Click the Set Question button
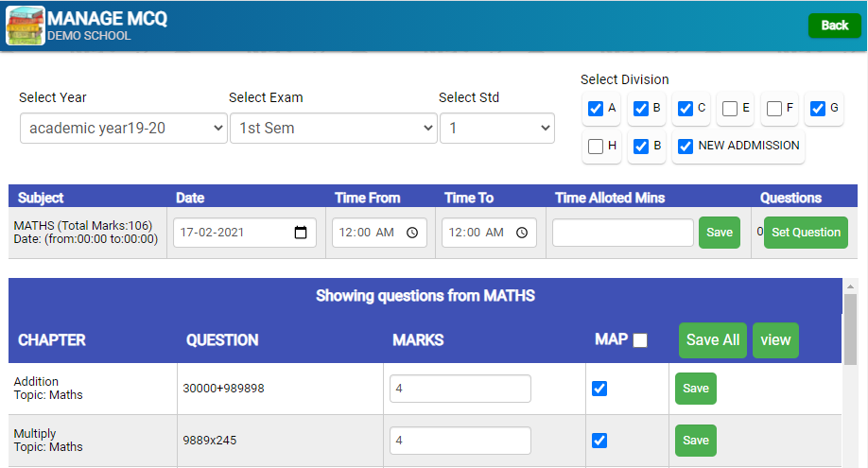868x468 pixels. [x=806, y=232]
